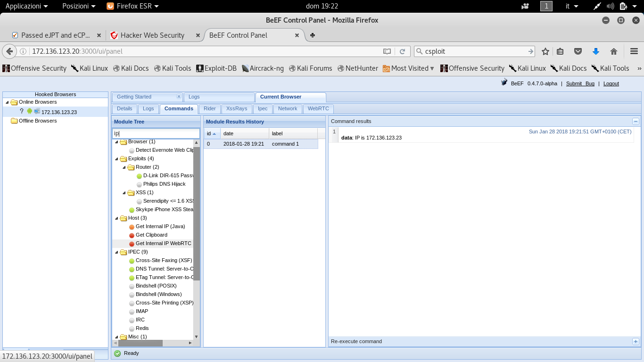644x362 pixels.
Task: Open the Most Visited bookmarks dropdown
Action: point(409,68)
